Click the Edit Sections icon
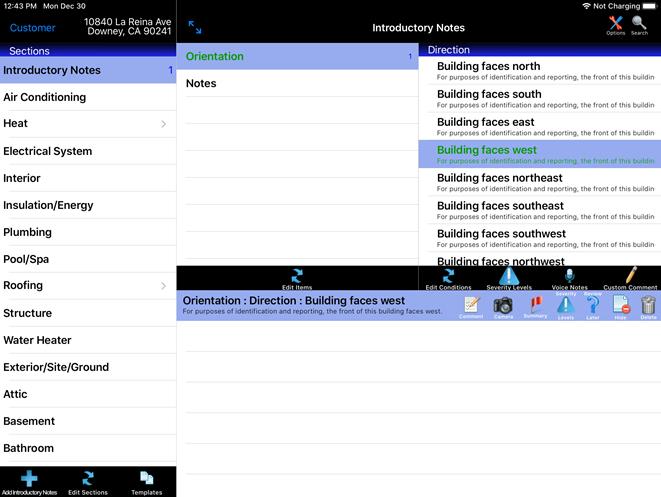Image resolution: width=661 pixels, height=497 pixels. tap(88, 481)
